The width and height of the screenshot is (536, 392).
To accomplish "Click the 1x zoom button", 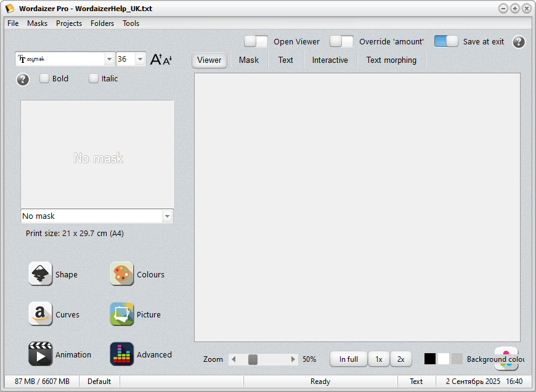I will point(379,359).
